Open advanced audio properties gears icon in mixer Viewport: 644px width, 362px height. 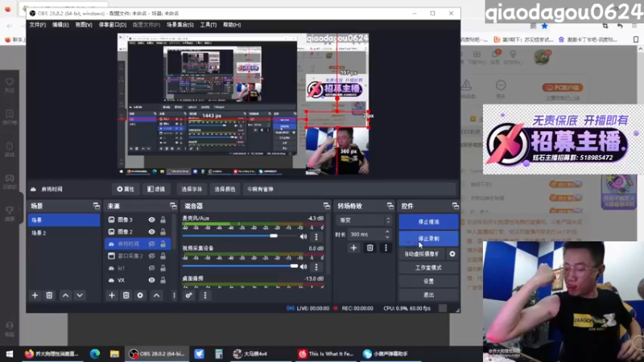coord(188,295)
